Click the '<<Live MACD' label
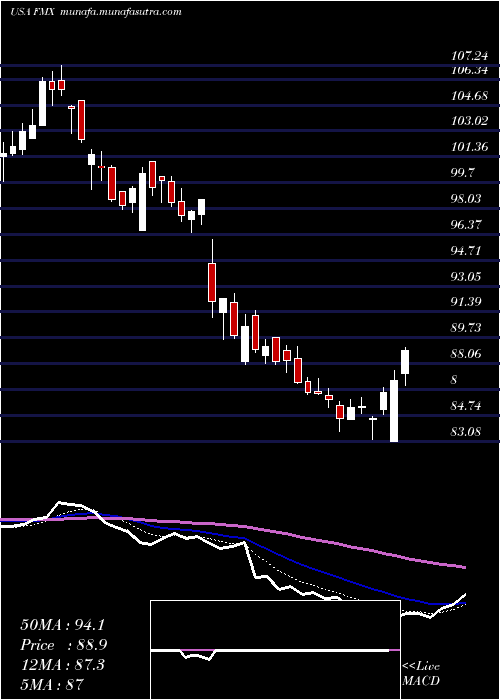500x700 pixels. (421, 673)
